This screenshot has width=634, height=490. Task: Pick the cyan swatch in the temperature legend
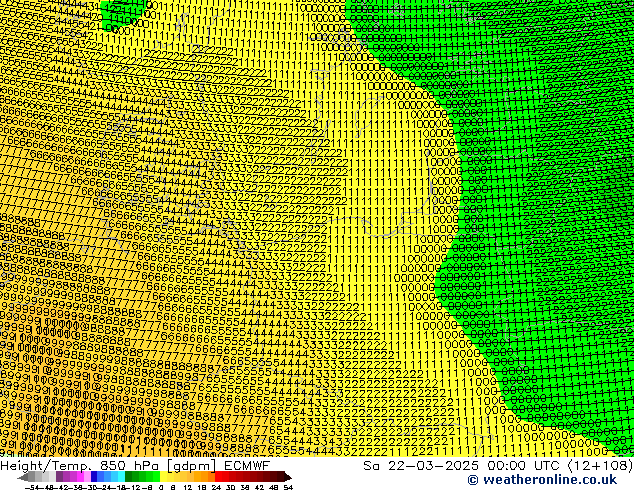click(121, 477)
